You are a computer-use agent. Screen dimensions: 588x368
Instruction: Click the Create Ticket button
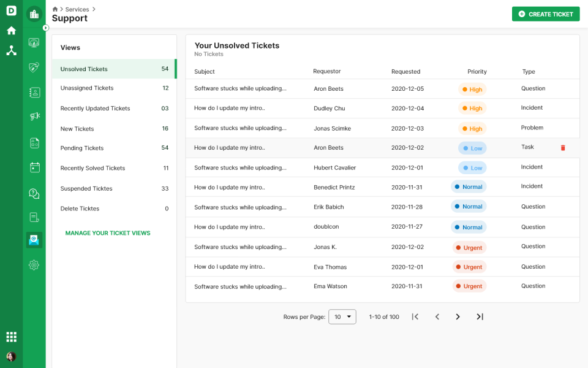tap(546, 14)
